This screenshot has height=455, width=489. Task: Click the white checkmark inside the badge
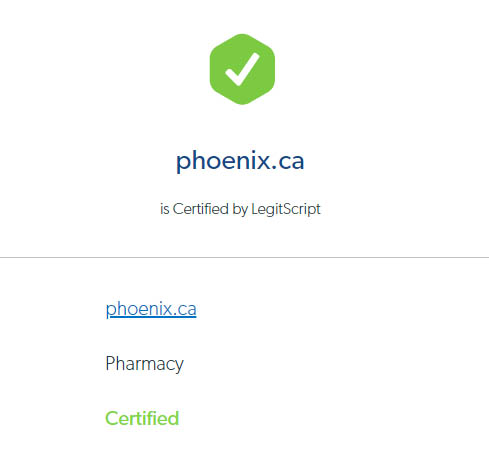pos(242,69)
